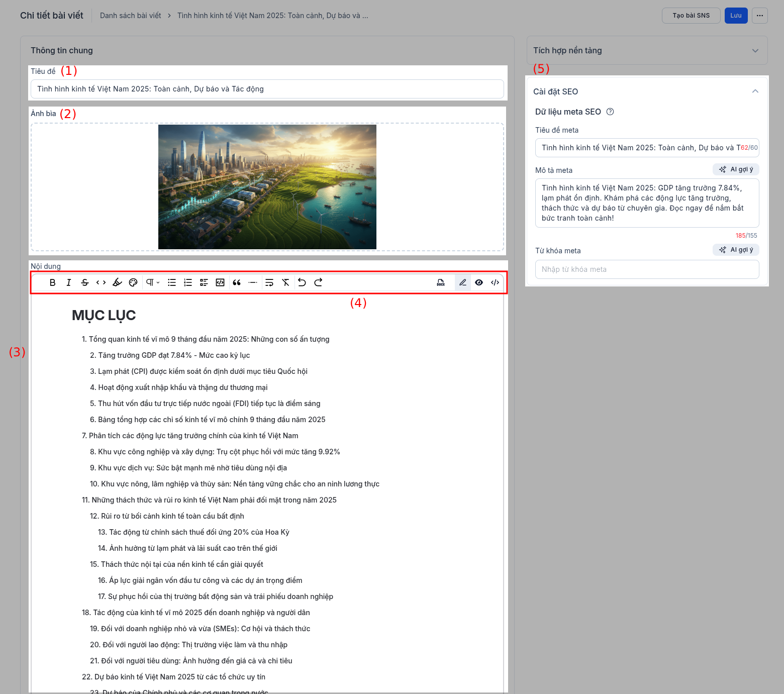Go to Danh sách bài viết breadcrumb
784x694 pixels.
(x=131, y=16)
